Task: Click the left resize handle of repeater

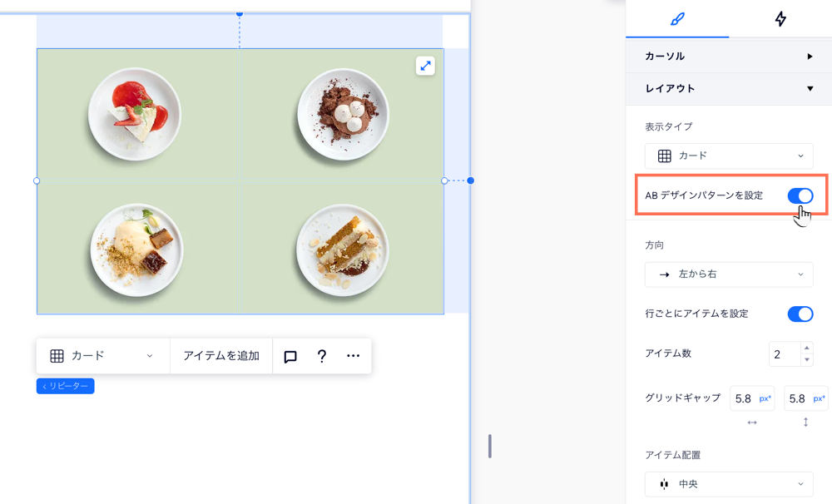Action: [x=37, y=181]
